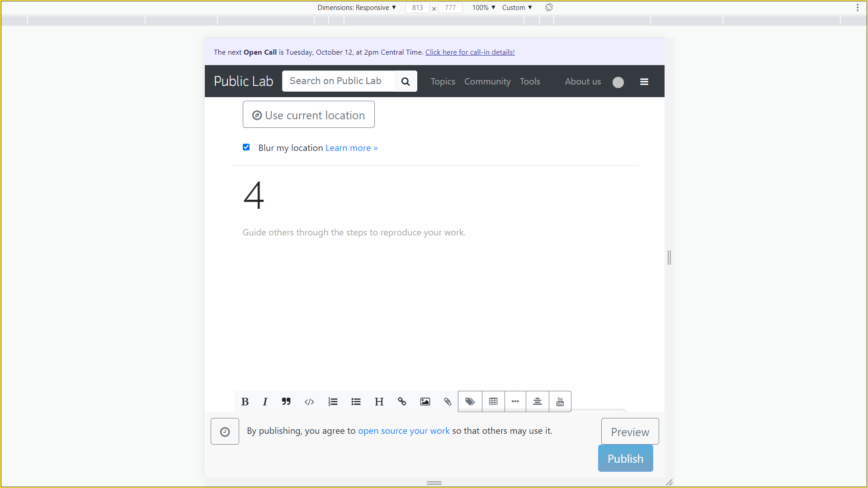Viewport: 868px width, 488px height.
Task: Toggle the screen rotation icon in DevTools bar
Action: 548,7
